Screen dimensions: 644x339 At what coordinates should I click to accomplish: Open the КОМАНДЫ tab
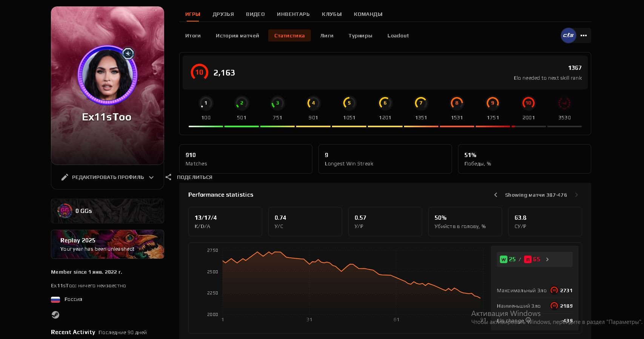[368, 14]
